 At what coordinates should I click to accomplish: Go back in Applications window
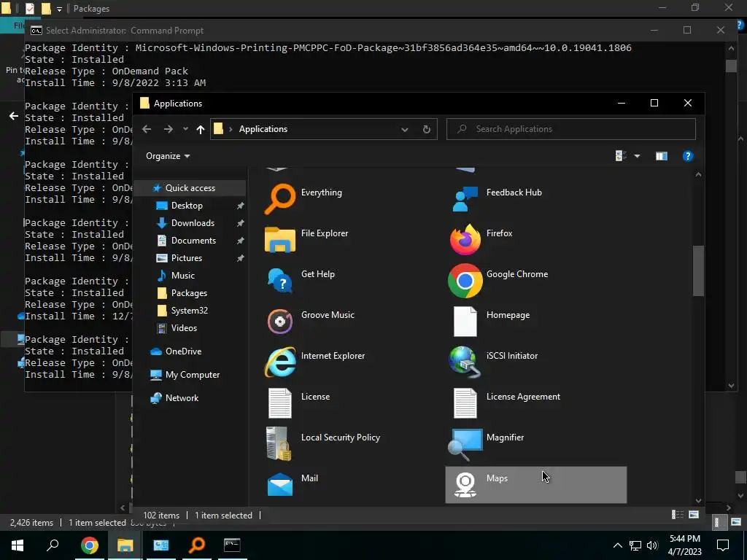(147, 129)
